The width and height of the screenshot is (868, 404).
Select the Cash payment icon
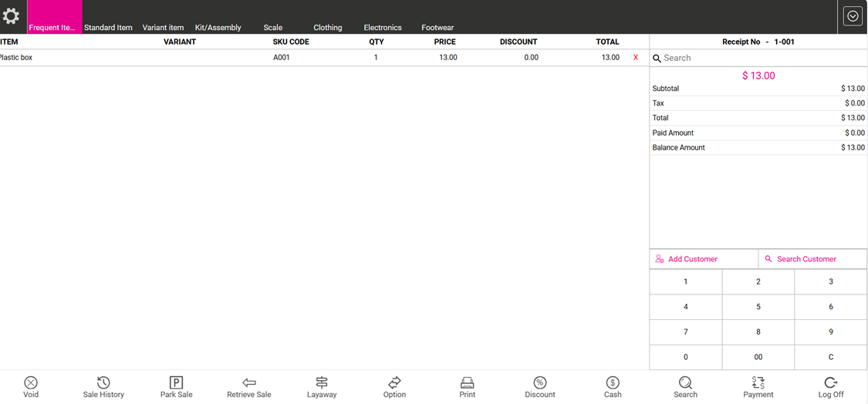coord(613,383)
